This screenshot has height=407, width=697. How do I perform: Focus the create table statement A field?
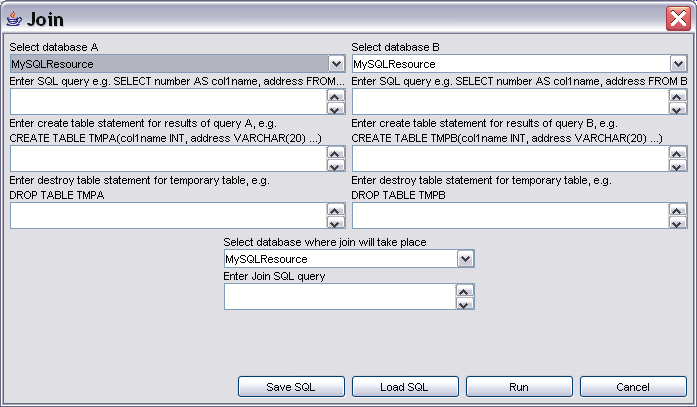click(169, 159)
